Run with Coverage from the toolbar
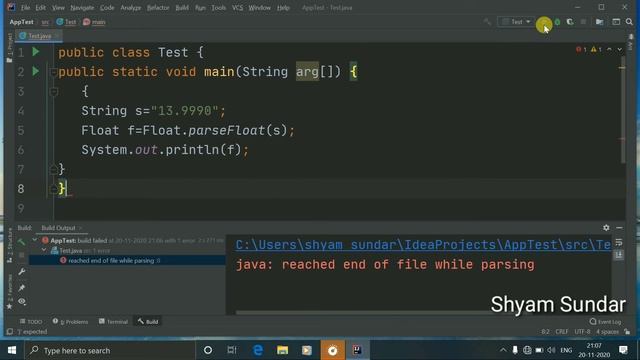The image size is (640, 360). coord(570,22)
